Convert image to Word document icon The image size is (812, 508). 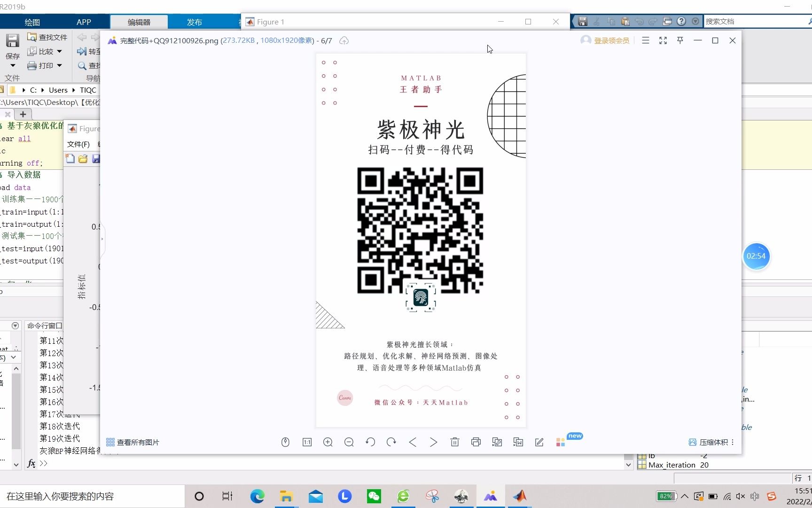(518, 442)
